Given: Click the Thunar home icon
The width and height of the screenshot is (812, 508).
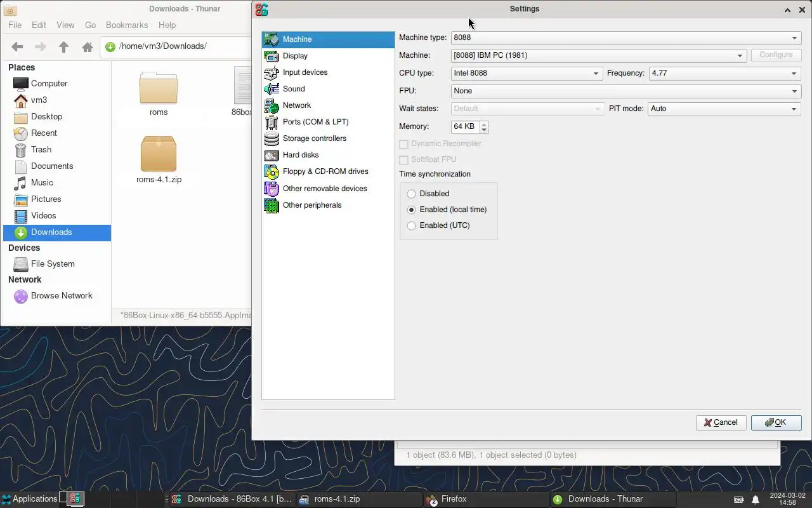Looking at the screenshot, I should click(88, 46).
